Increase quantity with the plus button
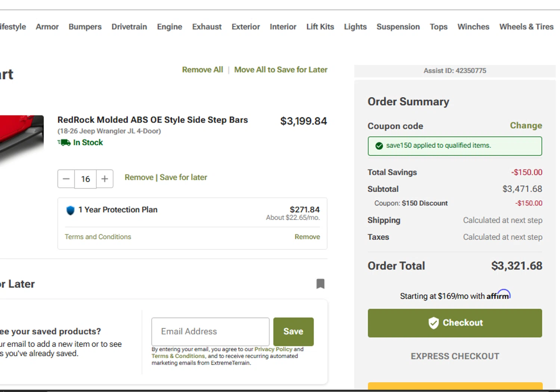560x392 pixels. point(105,179)
